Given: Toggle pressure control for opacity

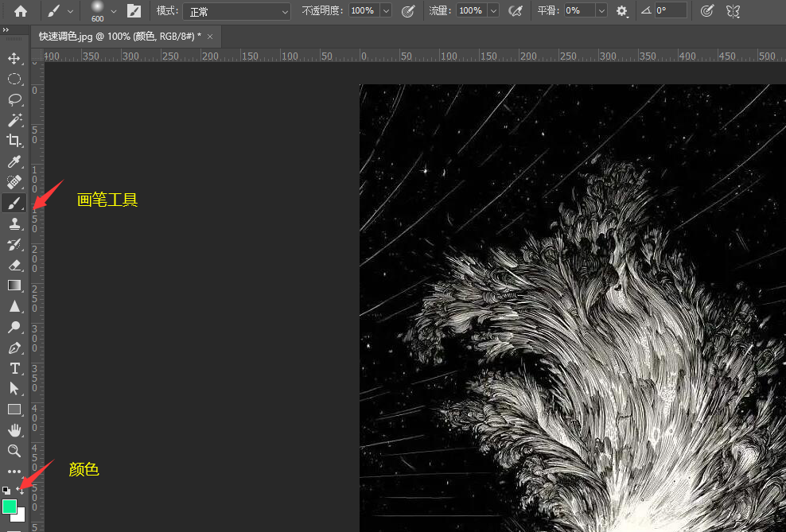Looking at the screenshot, I should click(408, 11).
